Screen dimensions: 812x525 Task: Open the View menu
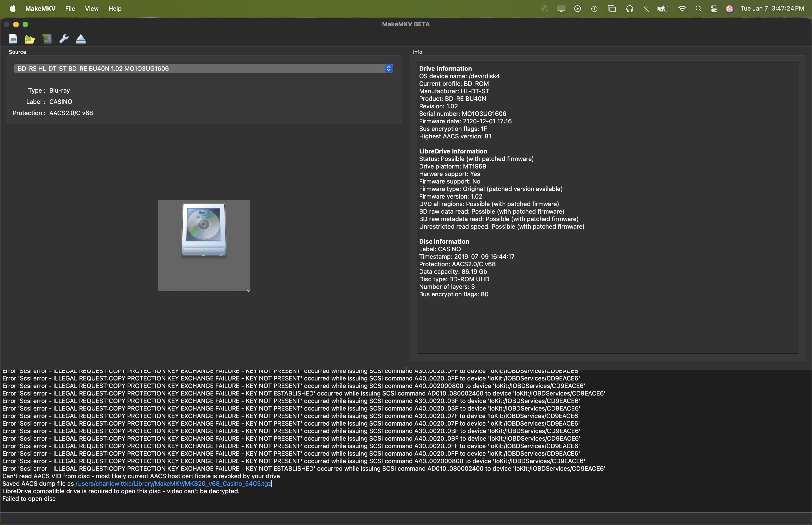92,8
